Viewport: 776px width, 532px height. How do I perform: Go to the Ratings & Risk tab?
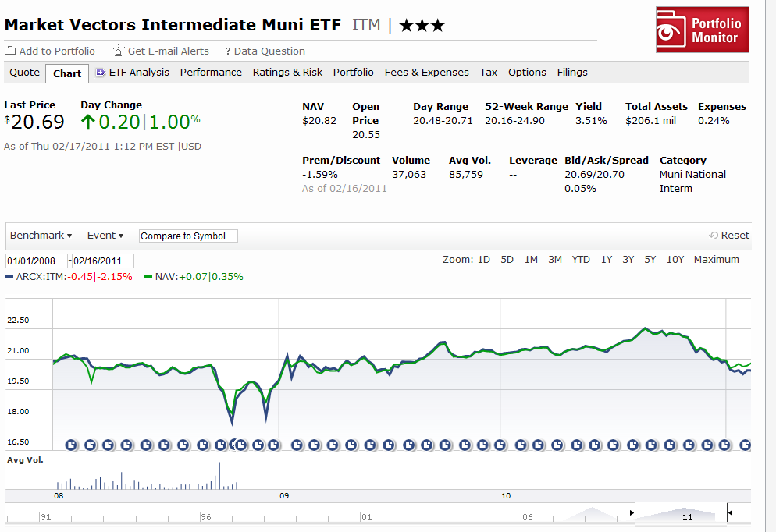(287, 73)
